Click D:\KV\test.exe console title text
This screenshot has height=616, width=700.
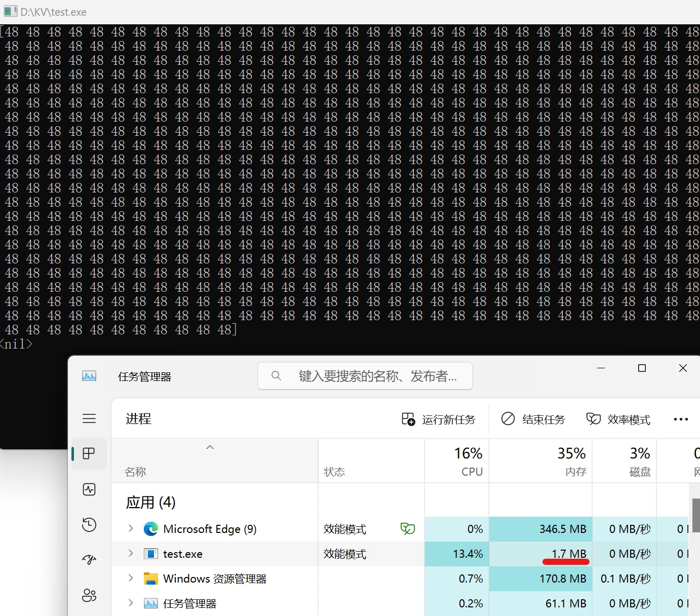click(54, 12)
